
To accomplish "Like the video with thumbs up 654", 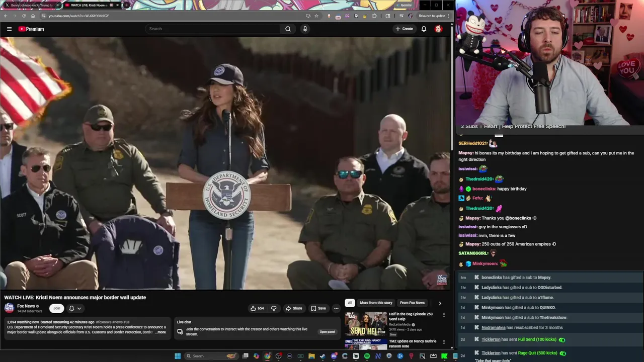I will [257, 308].
